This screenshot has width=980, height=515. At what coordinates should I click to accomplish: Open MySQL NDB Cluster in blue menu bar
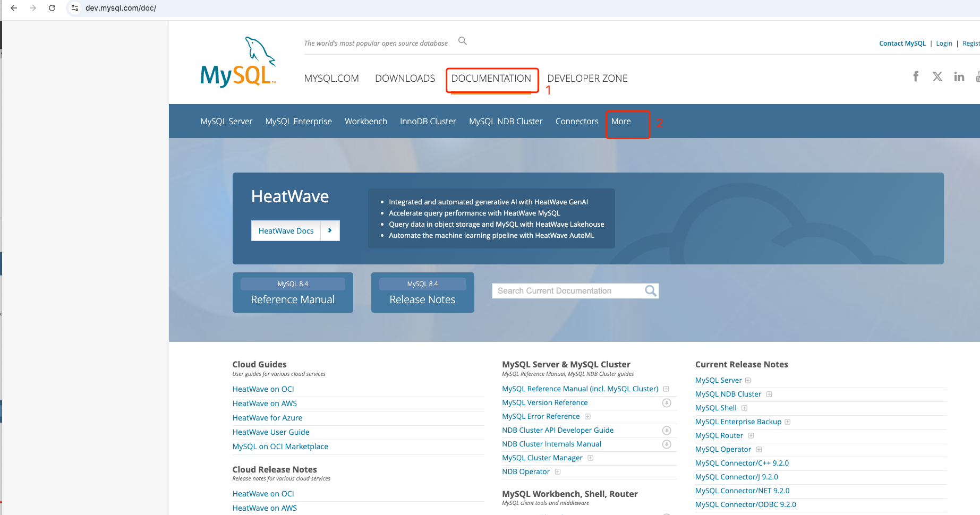point(506,122)
